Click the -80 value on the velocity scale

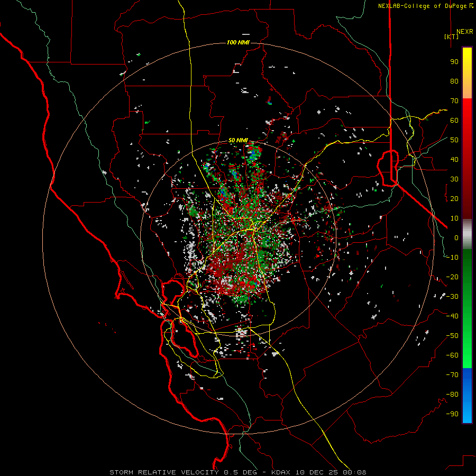(x=452, y=395)
